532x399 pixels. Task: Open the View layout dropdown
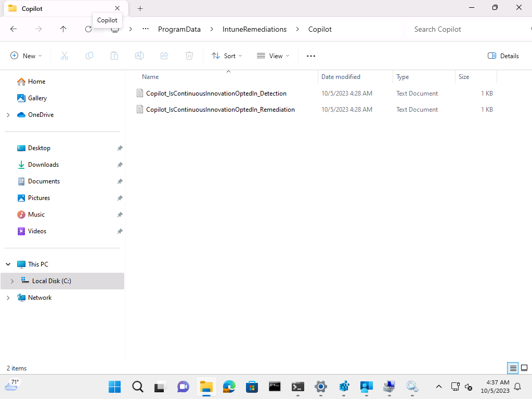click(273, 56)
